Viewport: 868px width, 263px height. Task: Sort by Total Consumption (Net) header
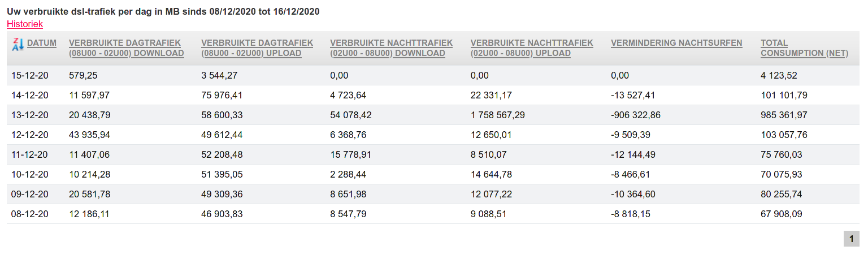point(804,48)
